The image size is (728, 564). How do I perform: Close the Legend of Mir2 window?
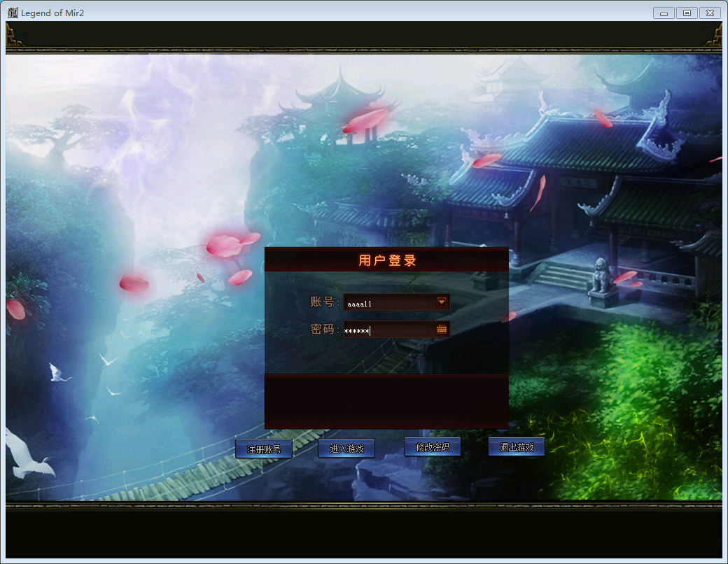click(710, 13)
